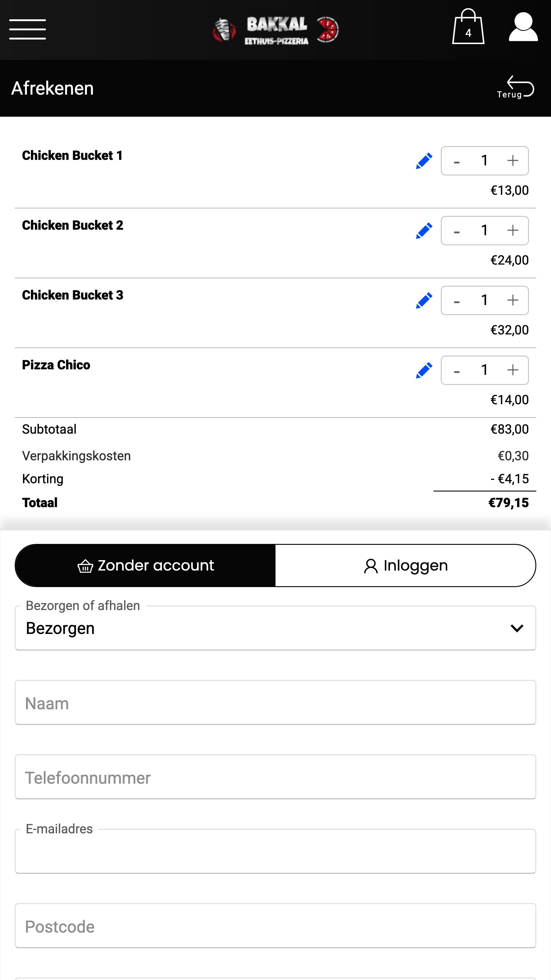Decrease quantity of Chicken Bucket 2
Image resolution: width=551 pixels, height=980 pixels.
(457, 231)
